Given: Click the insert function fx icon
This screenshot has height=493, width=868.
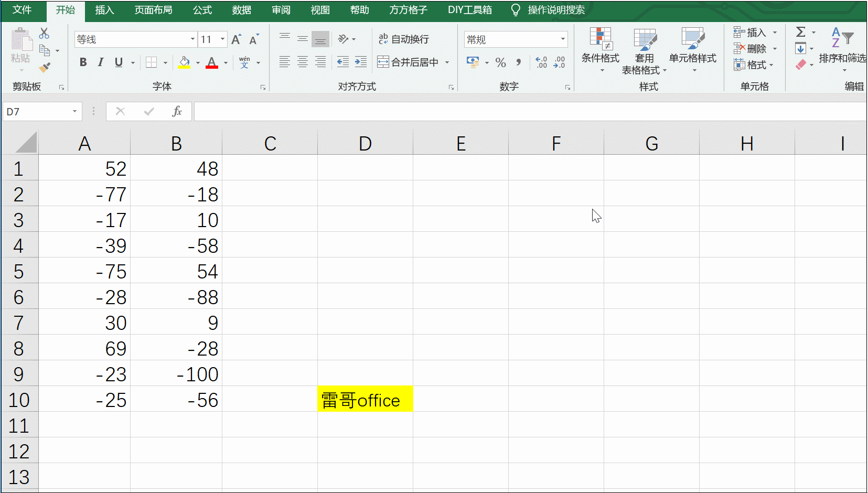Looking at the screenshot, I should (x=177, y=111).
